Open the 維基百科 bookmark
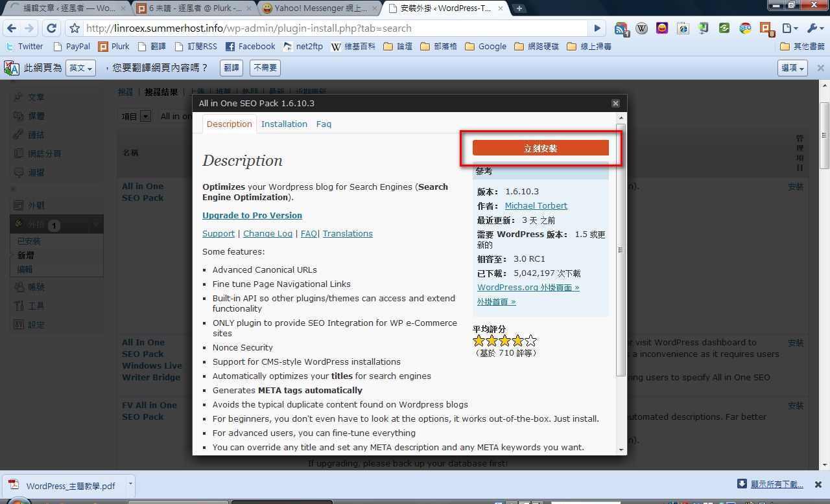 tap(353, 47)
